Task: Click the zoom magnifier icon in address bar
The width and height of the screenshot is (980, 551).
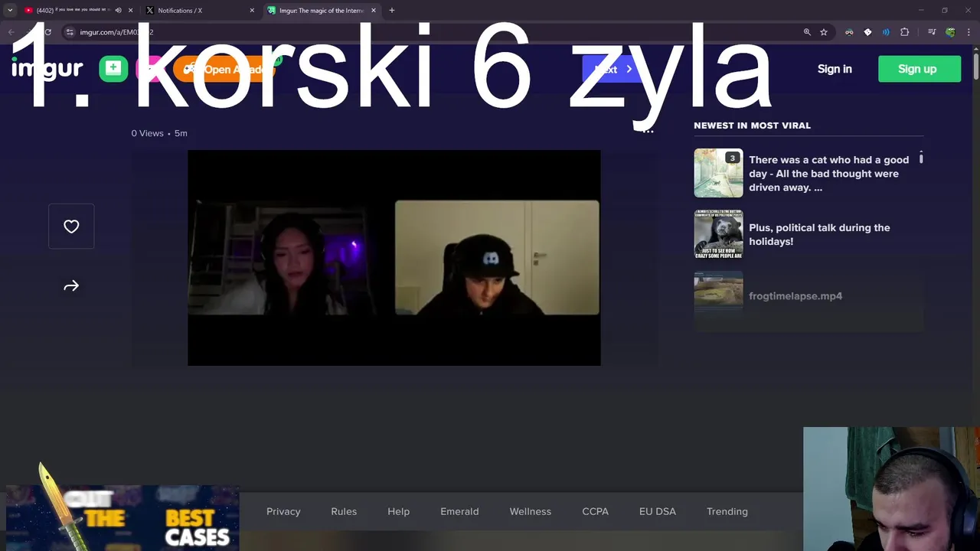Action: click(x=807, y=32)
